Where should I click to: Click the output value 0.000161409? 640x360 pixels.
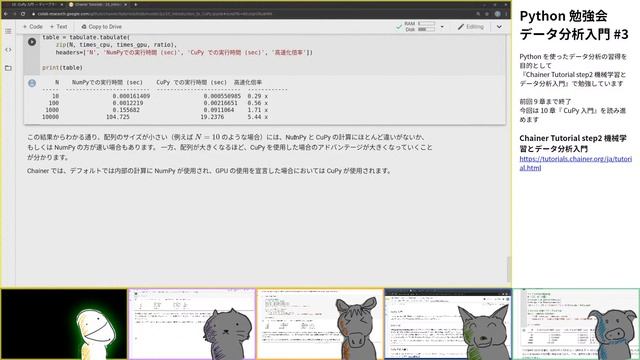click(x=131, y=96)
